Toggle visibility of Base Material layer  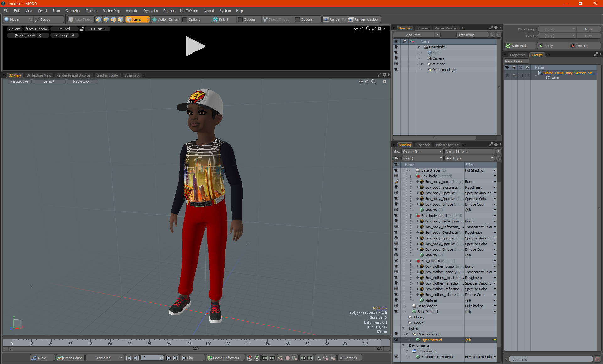(396, 312)
